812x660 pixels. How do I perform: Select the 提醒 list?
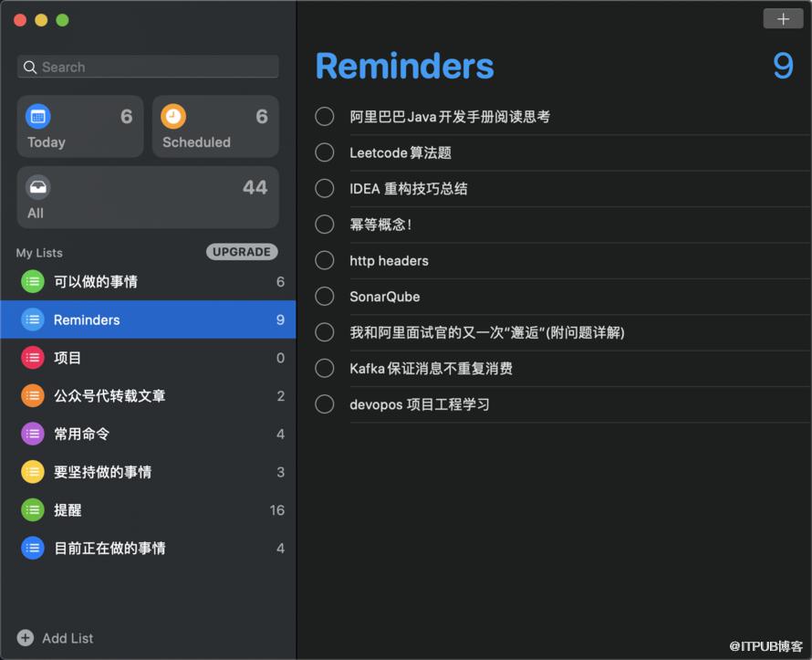point(148,509)
